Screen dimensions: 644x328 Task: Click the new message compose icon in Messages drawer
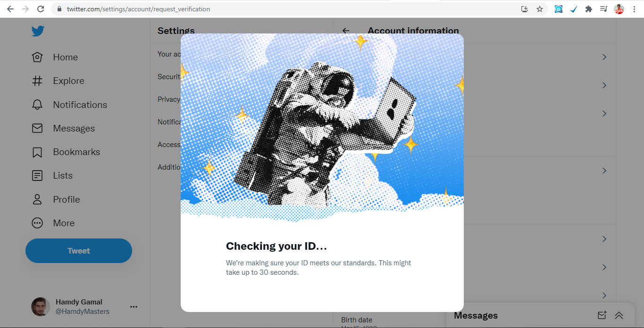click(x=602, y=315)
